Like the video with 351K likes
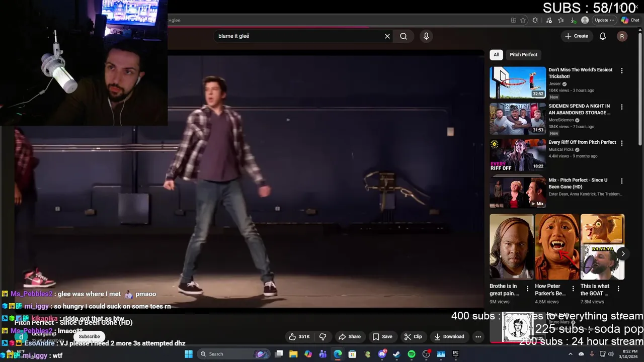 [x=299, y=337]
